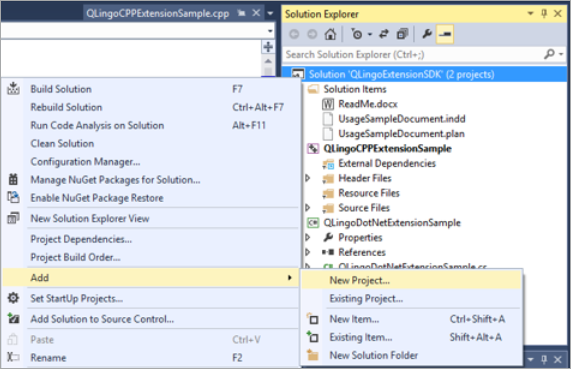Expand the Source Files folder arrow
The image size is (571, 369).
pyautogui.click(x=308, y=208)
